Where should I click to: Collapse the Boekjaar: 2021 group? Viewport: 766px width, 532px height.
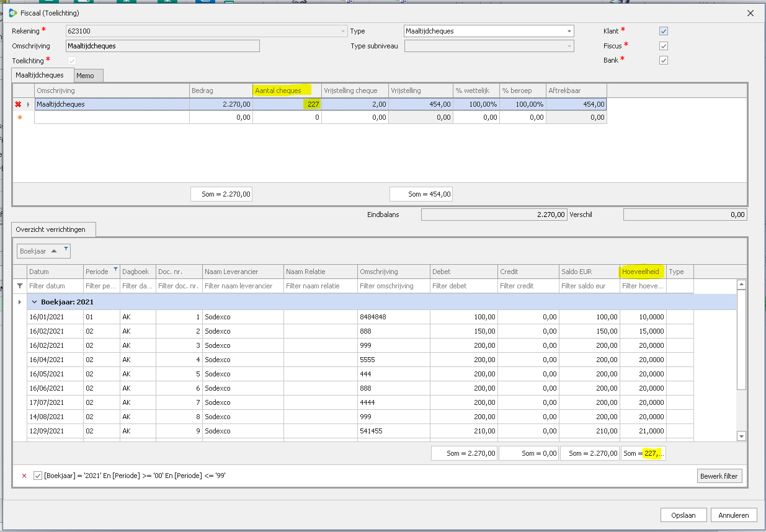coord(35,303)
